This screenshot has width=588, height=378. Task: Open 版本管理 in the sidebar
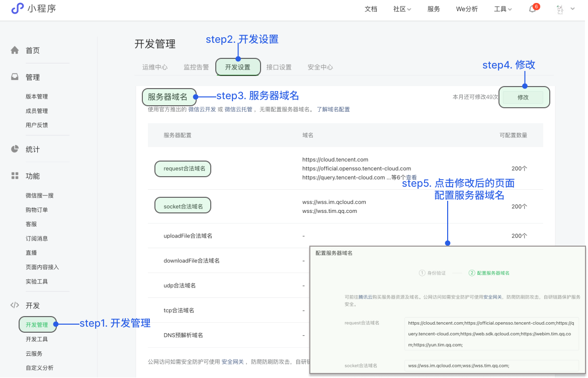37,96
